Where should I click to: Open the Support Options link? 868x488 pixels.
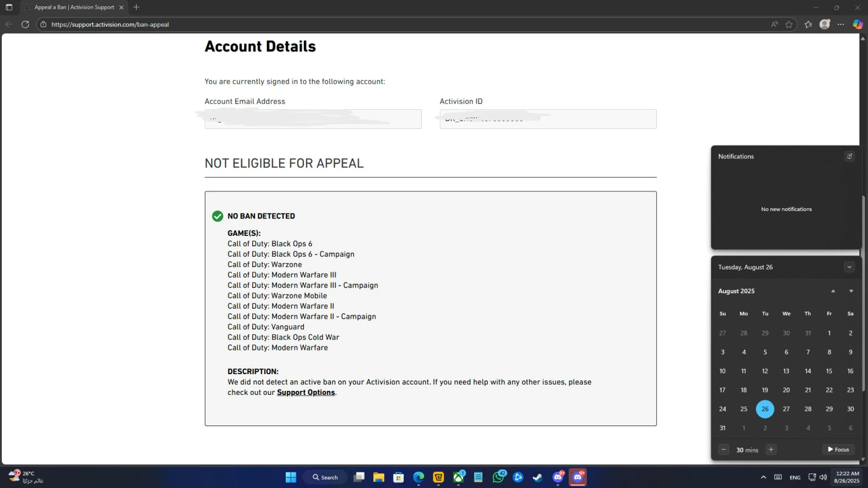tap(306, 393)
